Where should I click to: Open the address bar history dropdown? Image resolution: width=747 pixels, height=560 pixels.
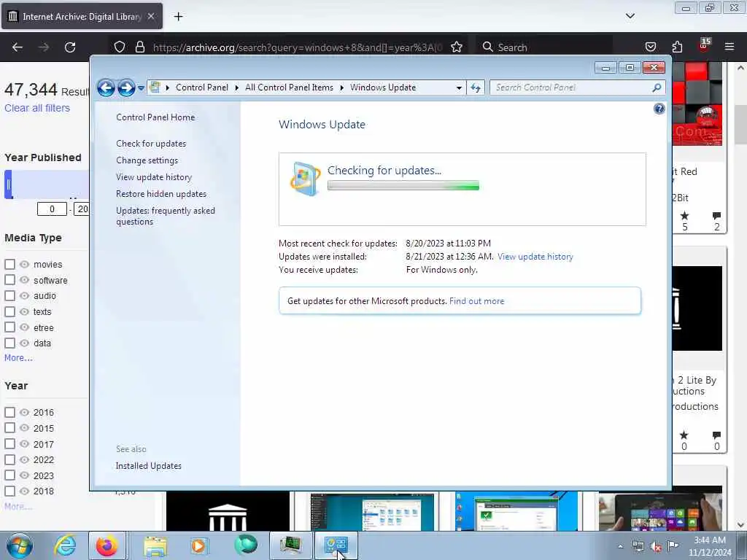(459, 87)
